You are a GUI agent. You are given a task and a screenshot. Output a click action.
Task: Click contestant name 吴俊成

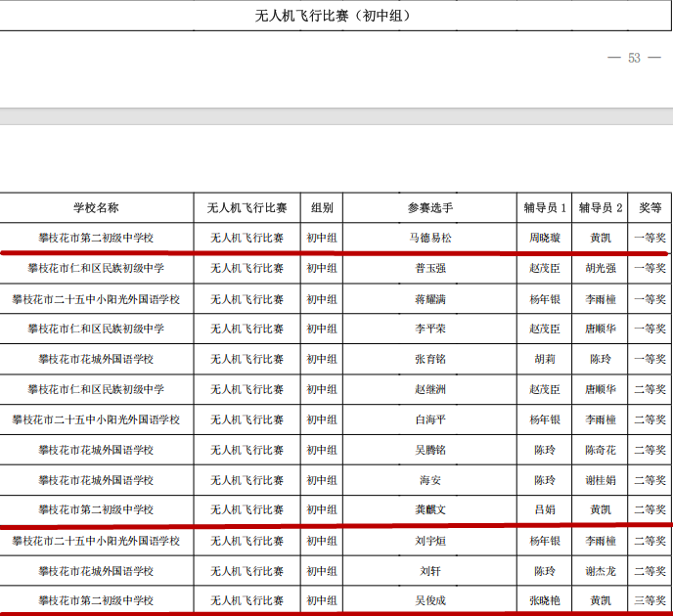click(429, 600)
